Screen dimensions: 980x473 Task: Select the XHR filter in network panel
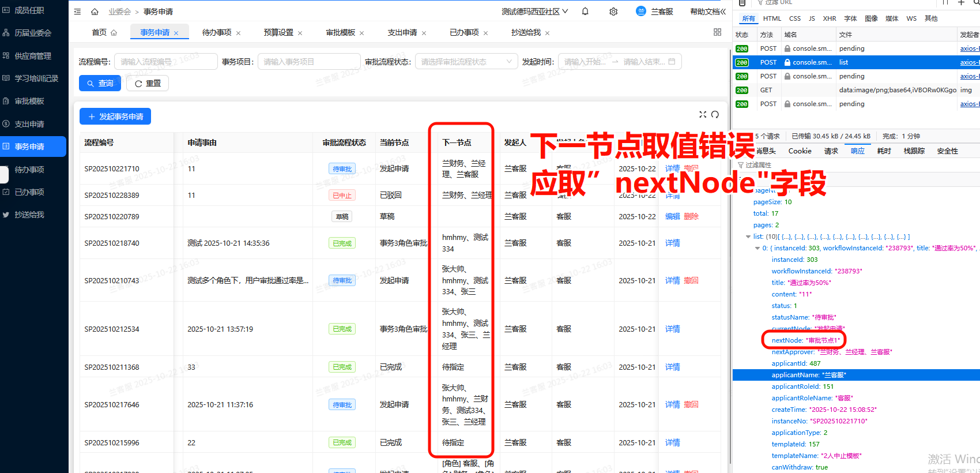click(x=829, y=18)
